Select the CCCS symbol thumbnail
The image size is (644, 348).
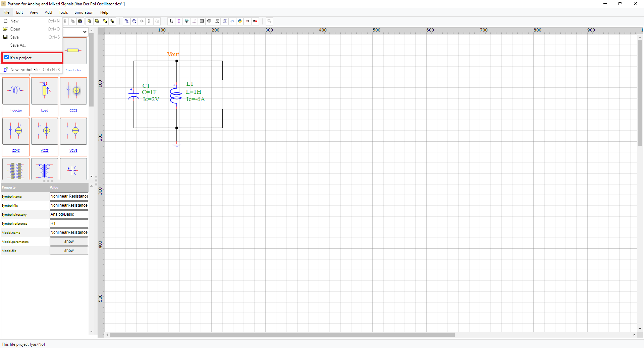[x=73, y=91]
